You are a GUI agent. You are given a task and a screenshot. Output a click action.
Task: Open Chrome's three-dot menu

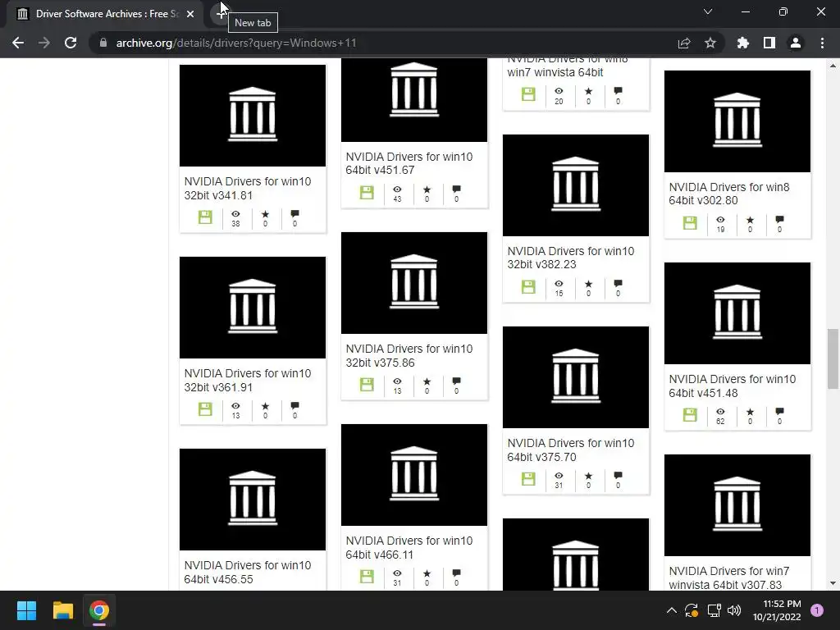822,43
